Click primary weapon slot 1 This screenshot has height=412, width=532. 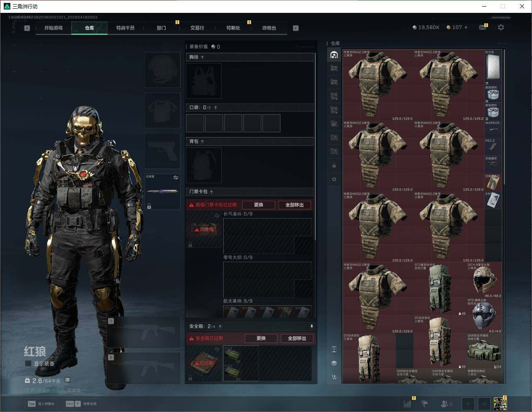[144, 332]
